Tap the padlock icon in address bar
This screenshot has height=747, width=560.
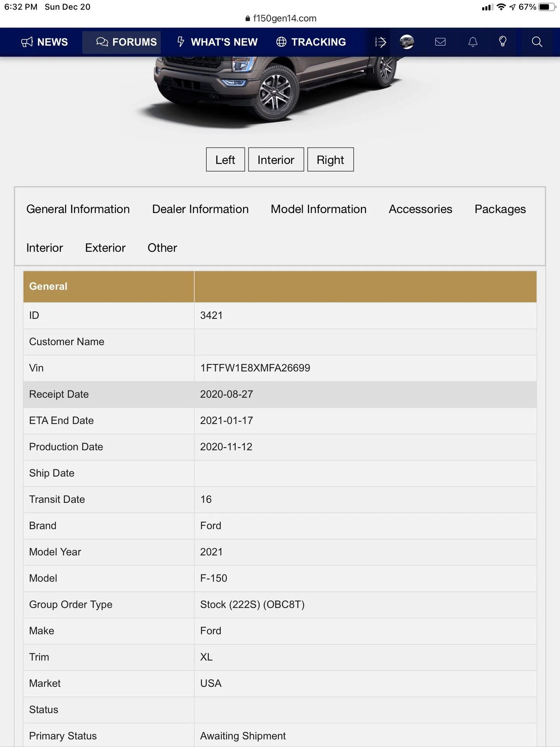248,18
